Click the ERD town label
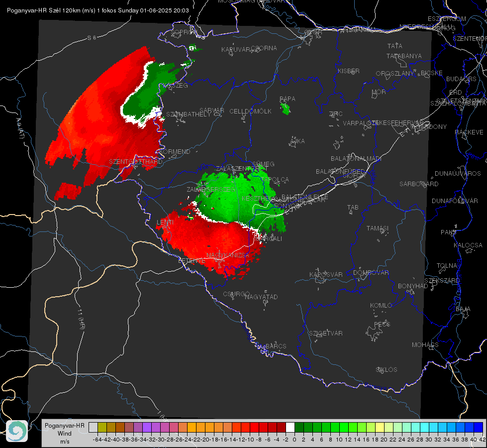This screenshot has height=448, width=487. pyautogui.click(x=455, y=92)
